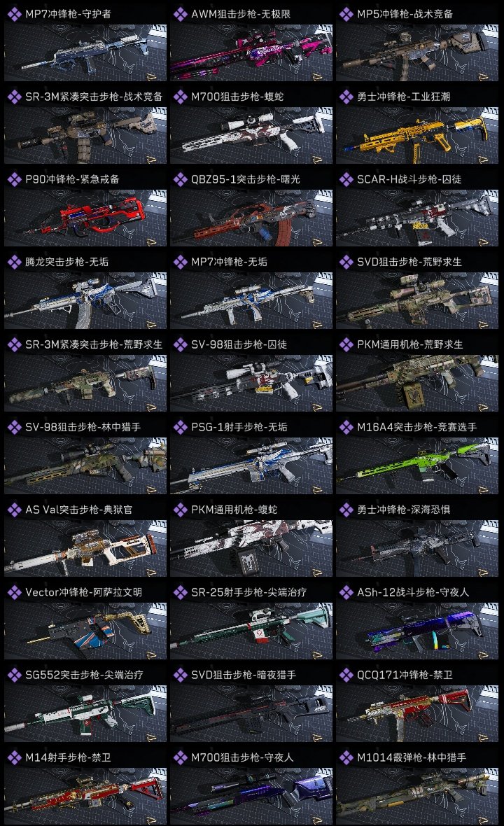The image size is (504, 826).
Task: Click the purple icon next to M1014霰弹枪-林中猎手
Action: [346, 757]
